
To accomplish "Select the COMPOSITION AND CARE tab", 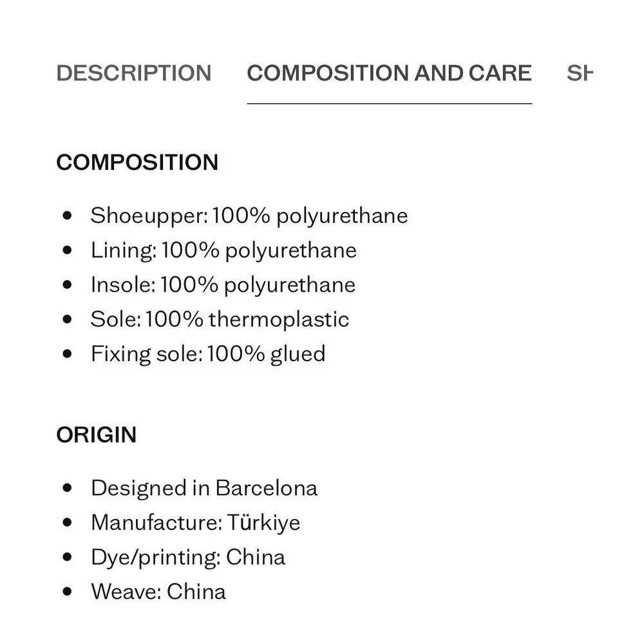I will click(390, 73).
